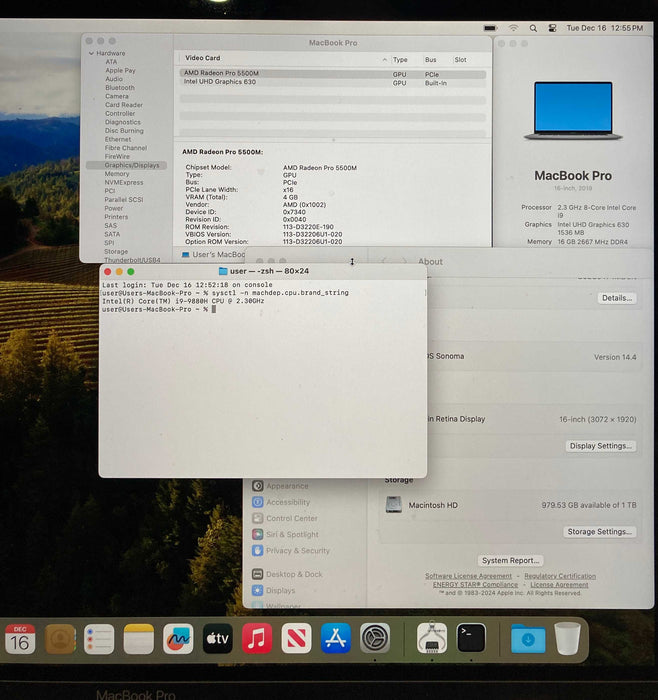This screenshot has width=658, height=700.
Task: Select Ethernet in hardware list
Action: point(118,139)
